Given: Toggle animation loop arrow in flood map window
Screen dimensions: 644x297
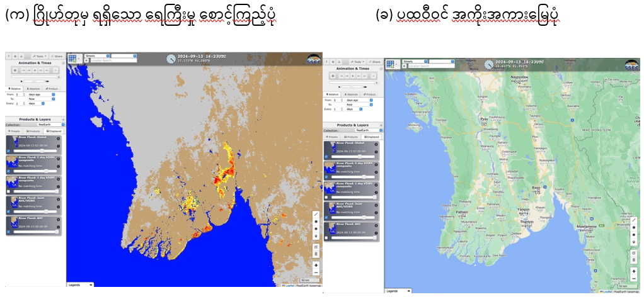Looking at the screenshot, I should click(x=55, y=70).
